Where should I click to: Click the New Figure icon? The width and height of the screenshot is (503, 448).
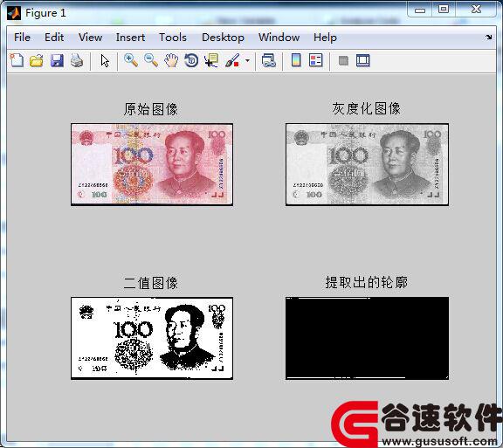coord(17,60)
